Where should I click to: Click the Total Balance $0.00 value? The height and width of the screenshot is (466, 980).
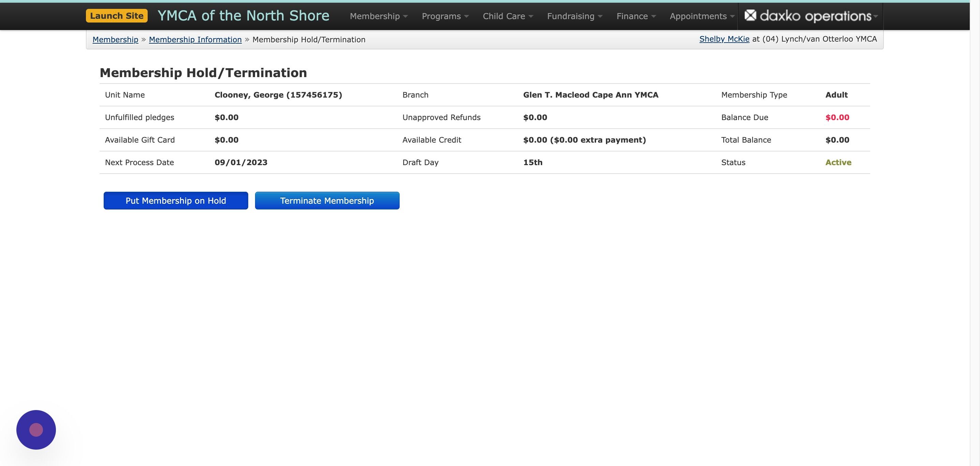837,140
